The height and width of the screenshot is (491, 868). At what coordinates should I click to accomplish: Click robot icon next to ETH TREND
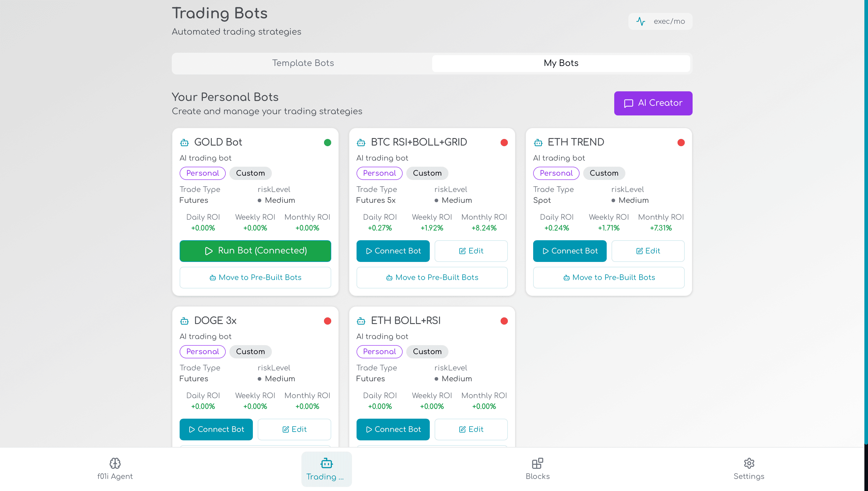pyautogui.click(x=538, y=143)
